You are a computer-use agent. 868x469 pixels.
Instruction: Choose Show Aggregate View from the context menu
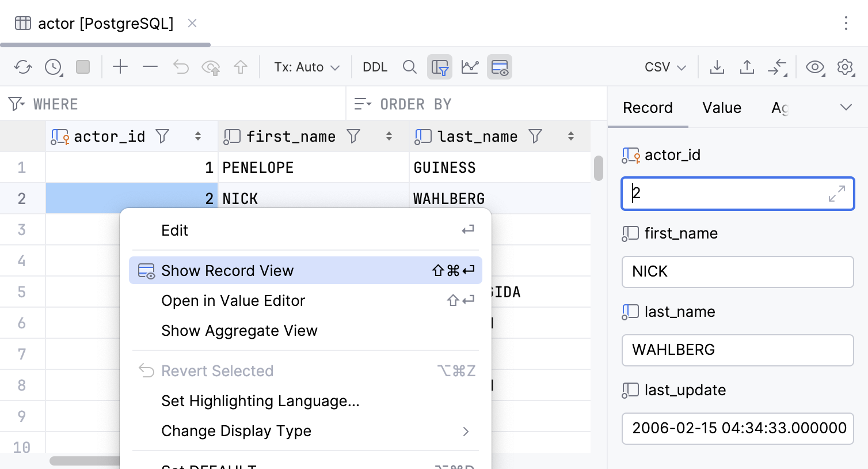point(239,331)
